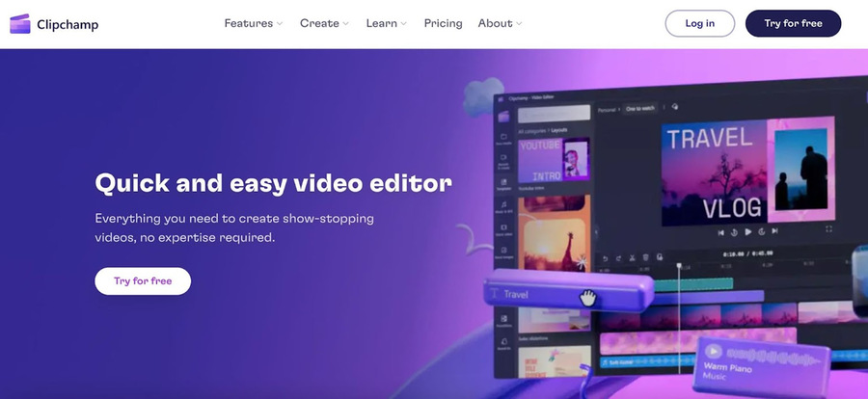868x399 pixels.
Task: Click skip-to-end icon under the Travel Vlog preview
Action: (775, 231)
